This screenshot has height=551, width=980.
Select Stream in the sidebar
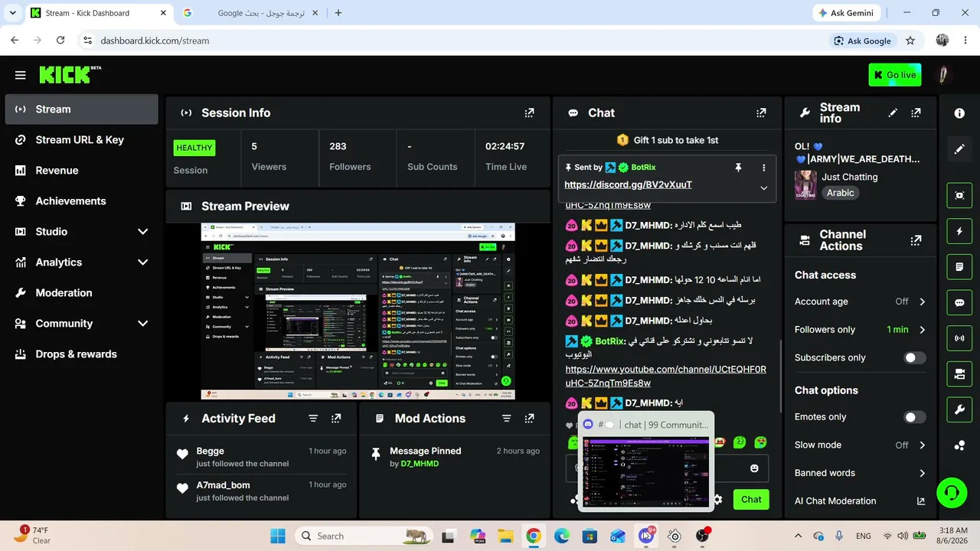(82, 109)
